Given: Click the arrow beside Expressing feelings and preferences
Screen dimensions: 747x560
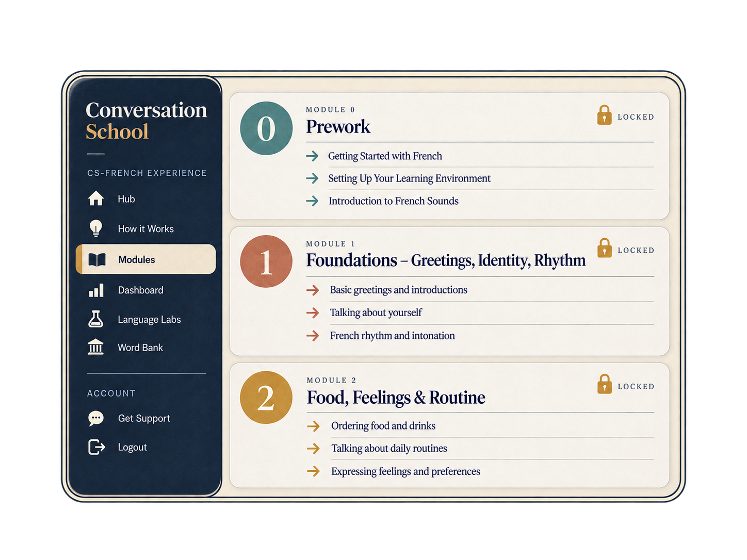Looking at the screenshot, I should (x=313, y=471).
